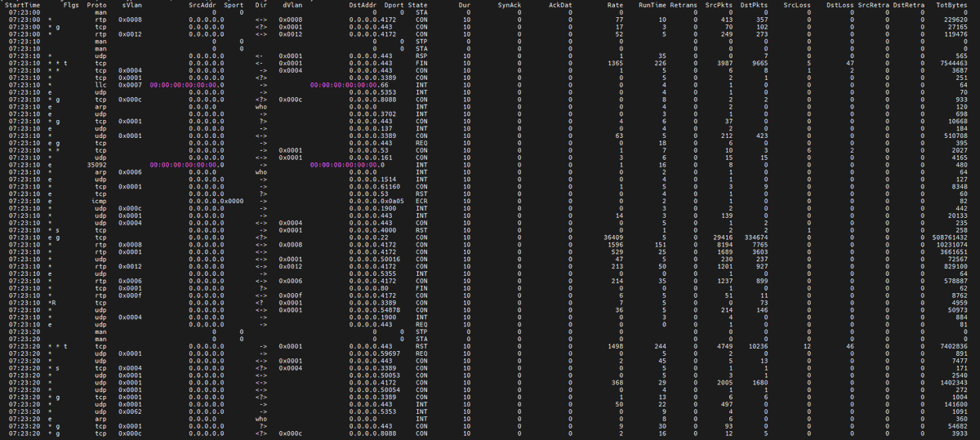Viewport: 980px width, 440px height.
Task: Select sVlan value 0x0007
Action: (131, 84)
